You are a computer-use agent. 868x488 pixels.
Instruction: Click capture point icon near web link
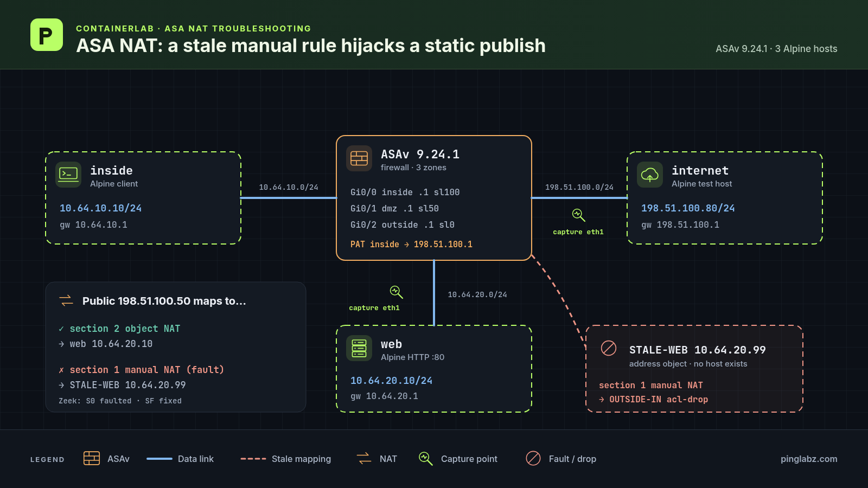point(396,292)
